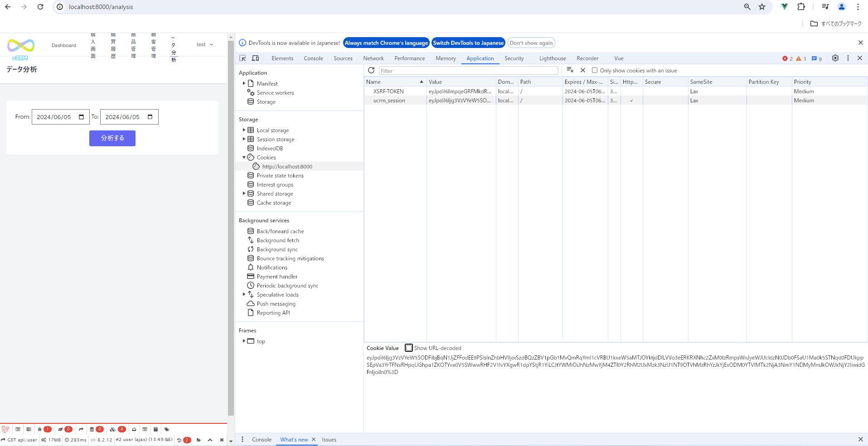
Task: Open the debugbar session archive icon
Action: click(155, 429)
